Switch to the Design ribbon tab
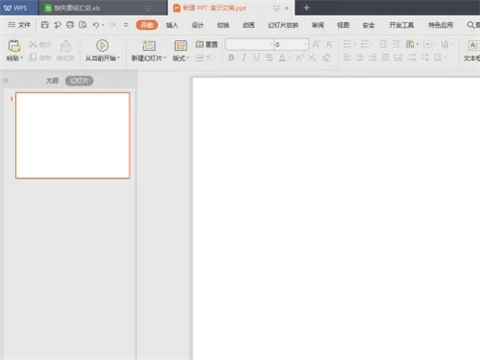The height and width of the screenshot is (360, 480). (x=198, y=25)
